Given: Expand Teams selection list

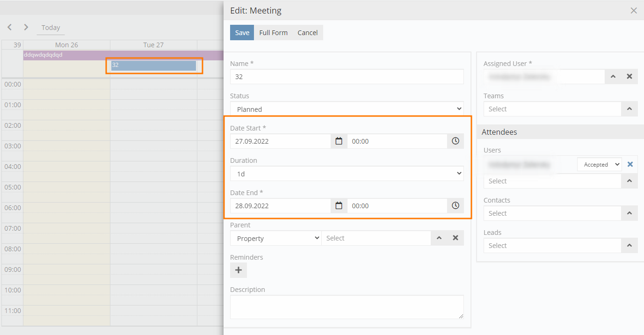Looking at the screenshot, I should pos(630,109).
